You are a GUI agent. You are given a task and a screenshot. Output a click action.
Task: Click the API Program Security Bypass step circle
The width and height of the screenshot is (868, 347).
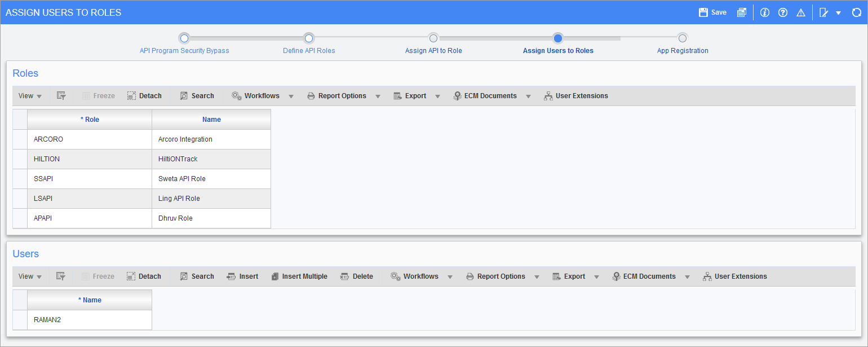click(184, 38)
